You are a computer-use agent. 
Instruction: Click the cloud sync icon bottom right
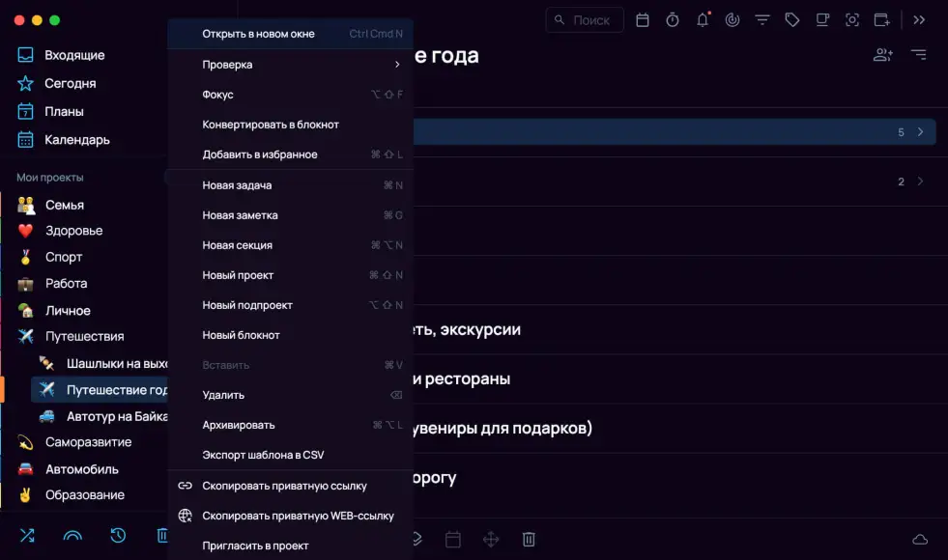pos(920,539)
